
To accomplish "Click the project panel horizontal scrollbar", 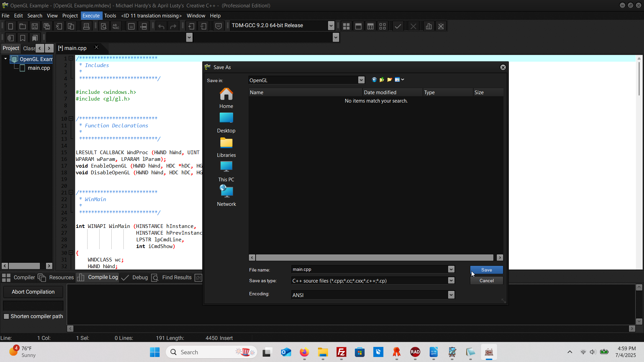I will [x=24, y=266].
